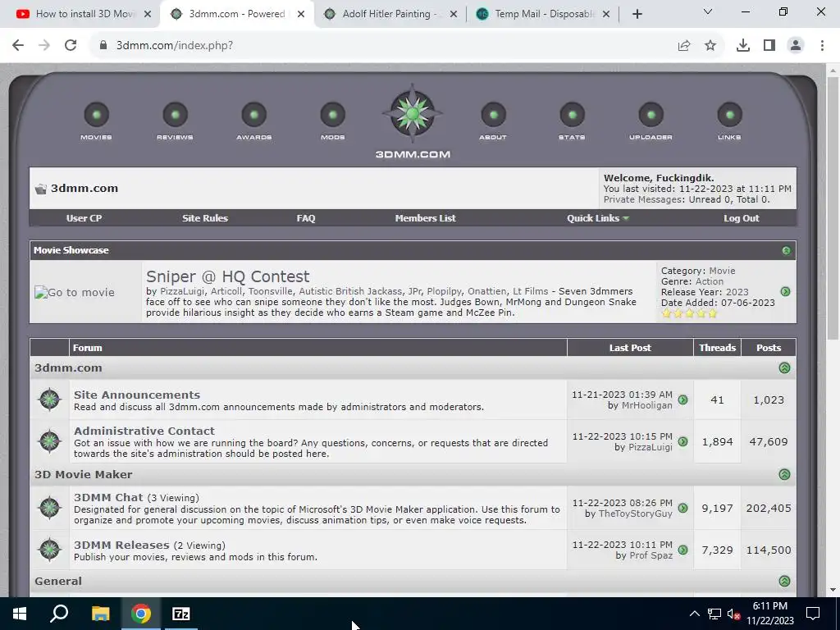The height and width of the screenshot is (630, 840).
Task: Go to last post by Prof Spaz arrow
Action: tap(682, 550)
